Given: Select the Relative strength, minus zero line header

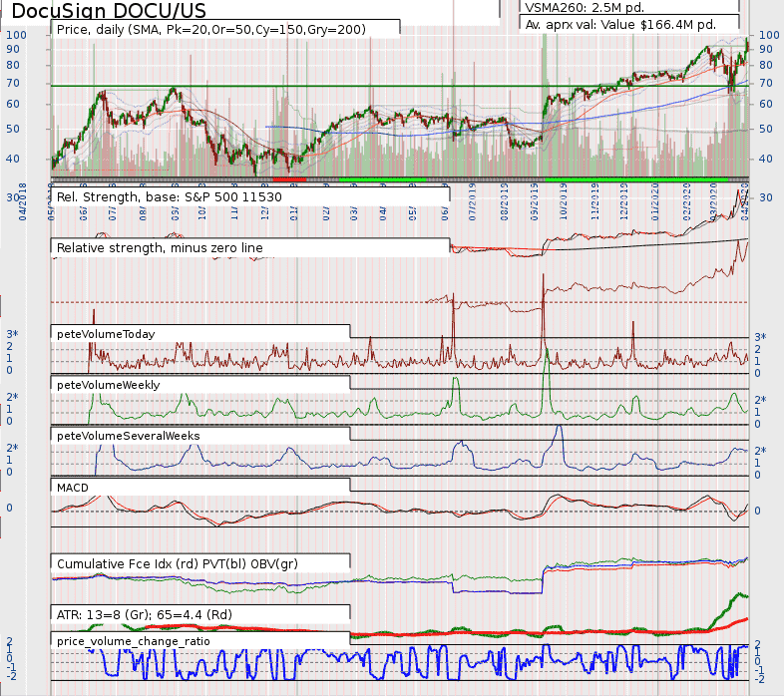Looking at the screenshot, I should click(x=160, y=248).
